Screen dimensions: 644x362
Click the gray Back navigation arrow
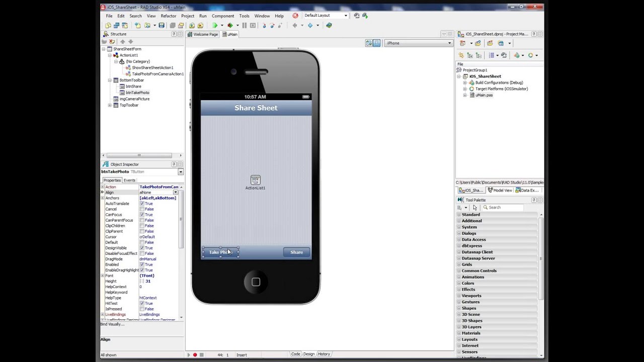click(x=295, y=25)
